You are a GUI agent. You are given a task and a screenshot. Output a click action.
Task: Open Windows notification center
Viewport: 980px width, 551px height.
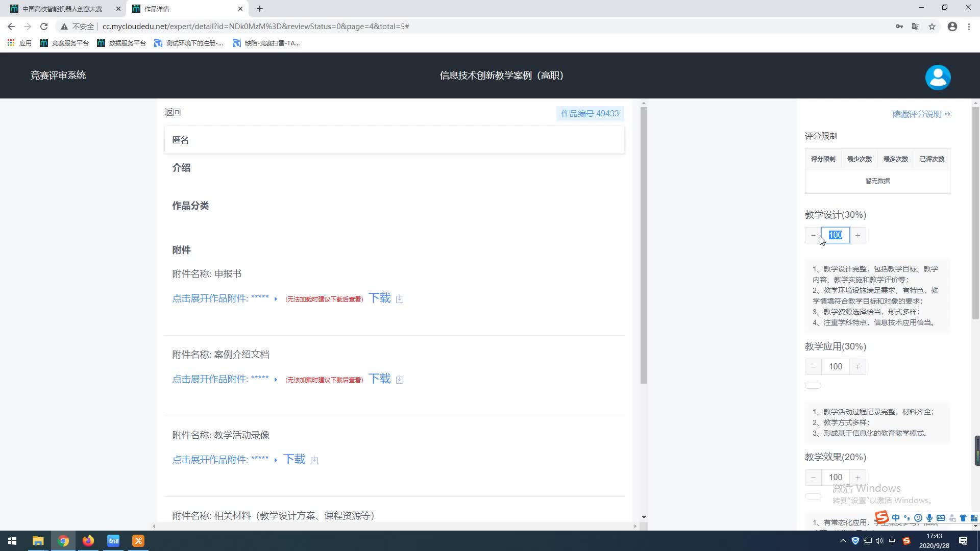(963, 541)
